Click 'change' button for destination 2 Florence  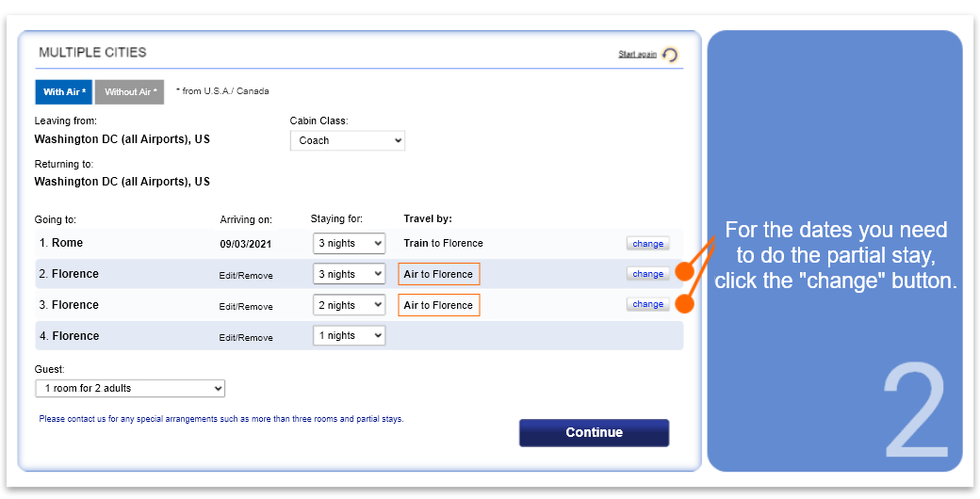point(647,274)
